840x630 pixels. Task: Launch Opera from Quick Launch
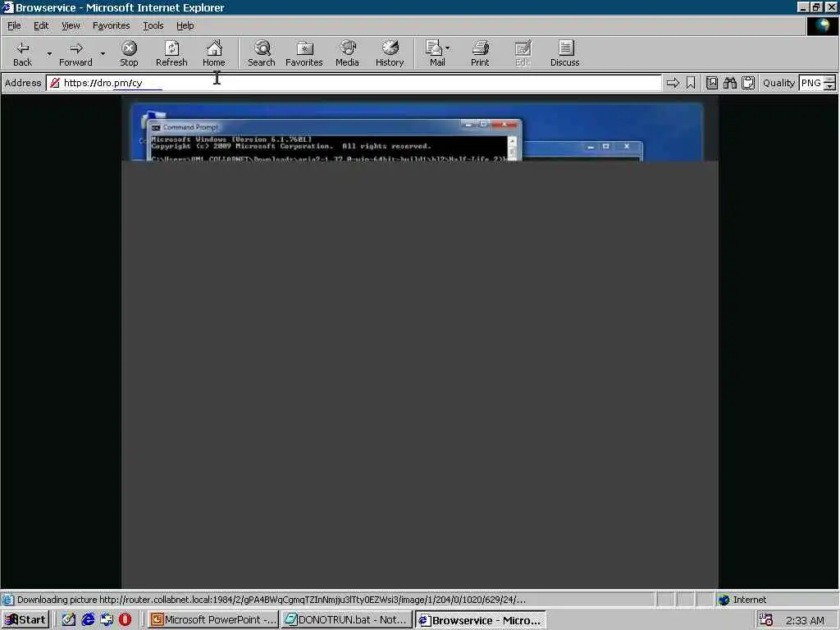pyautogui.click(x=125, y=620)
